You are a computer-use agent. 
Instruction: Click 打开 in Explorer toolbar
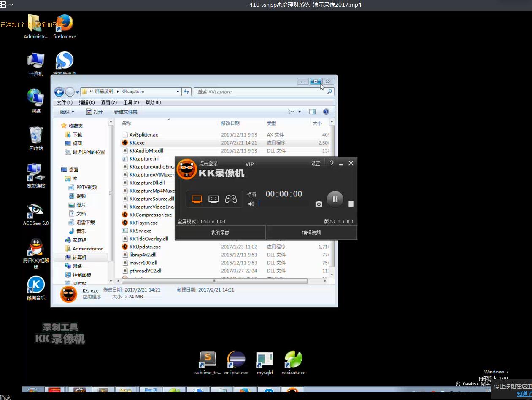95,112
